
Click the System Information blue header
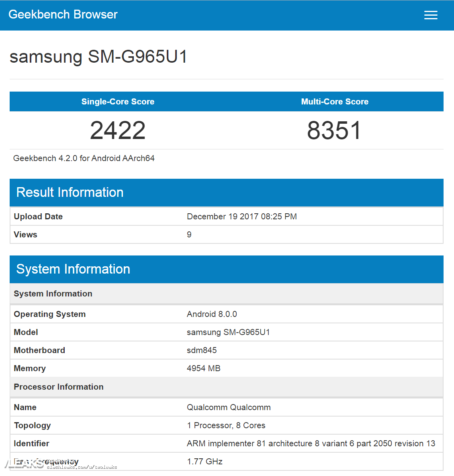tap(73, 269)
